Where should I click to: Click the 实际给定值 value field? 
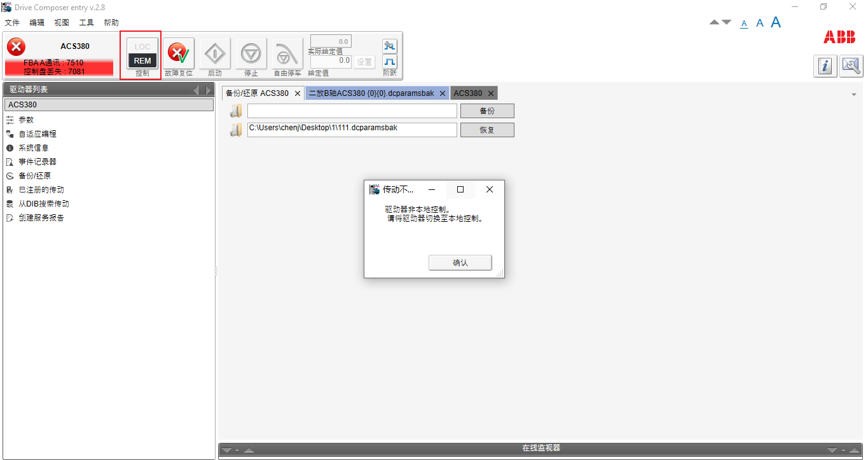(x=331, y=41)
